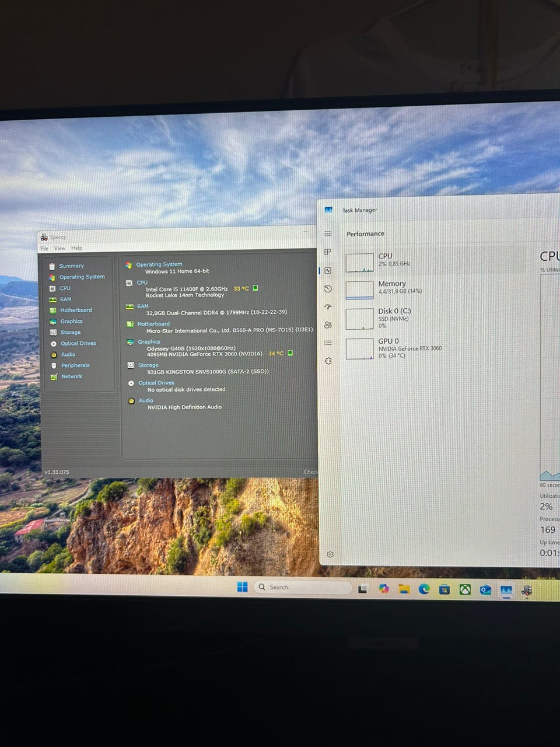Click the 'Rocket Lake 14nm Technology' text

pos(185,295)
